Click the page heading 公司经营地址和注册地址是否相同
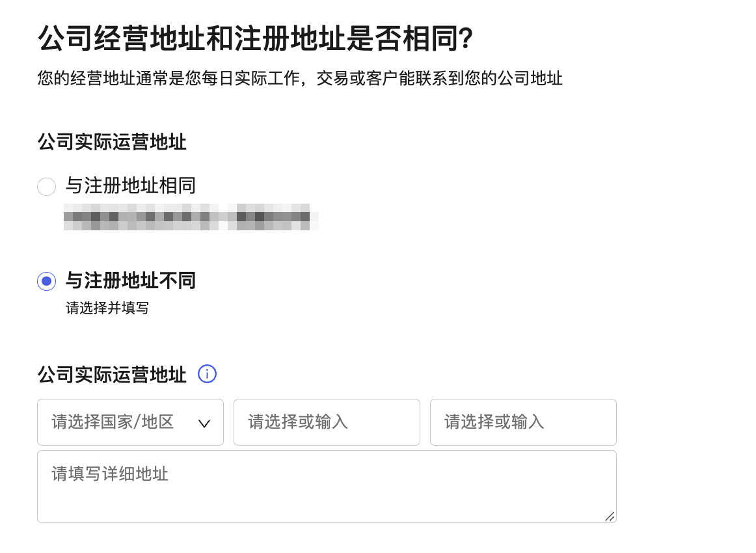The image size is (756, 553). pos(247,40)
